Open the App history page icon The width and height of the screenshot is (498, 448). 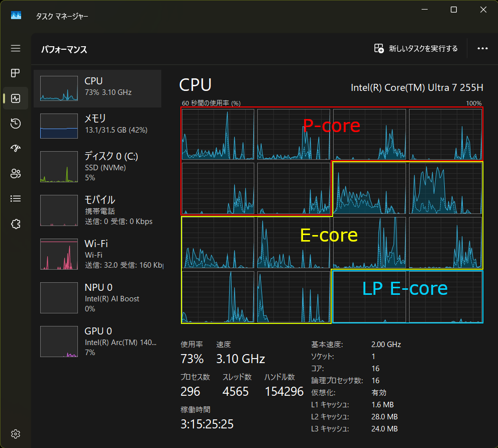point(16,124)
